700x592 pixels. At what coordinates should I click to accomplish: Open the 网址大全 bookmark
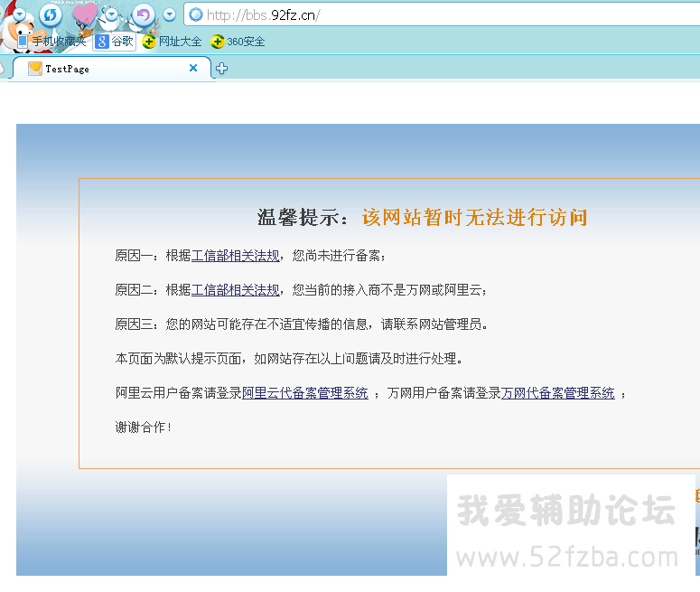[x=172, y=42]
